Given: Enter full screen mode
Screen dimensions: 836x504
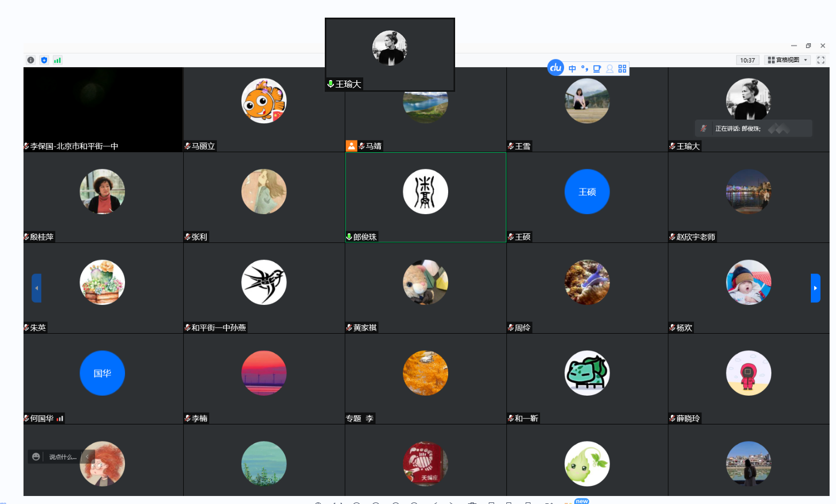Looking at the screenshot, I should click(821, 60).
